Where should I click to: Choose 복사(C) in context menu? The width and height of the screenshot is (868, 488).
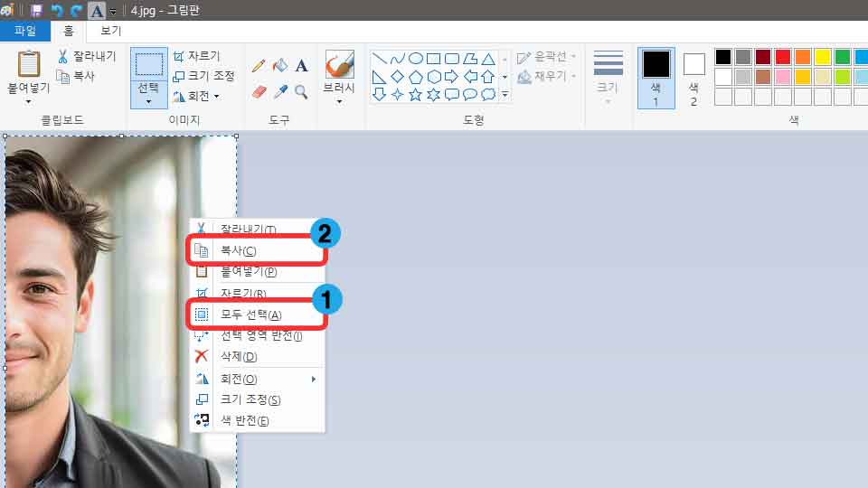258,251
